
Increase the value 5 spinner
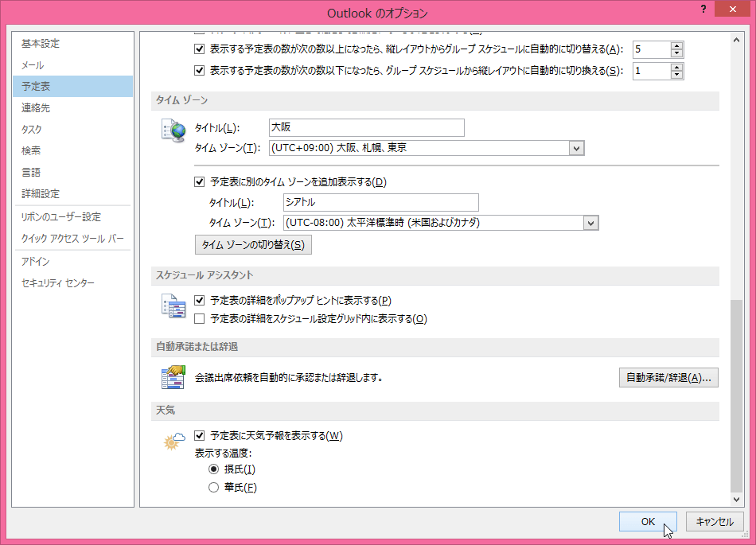click(x=677, y=46)
